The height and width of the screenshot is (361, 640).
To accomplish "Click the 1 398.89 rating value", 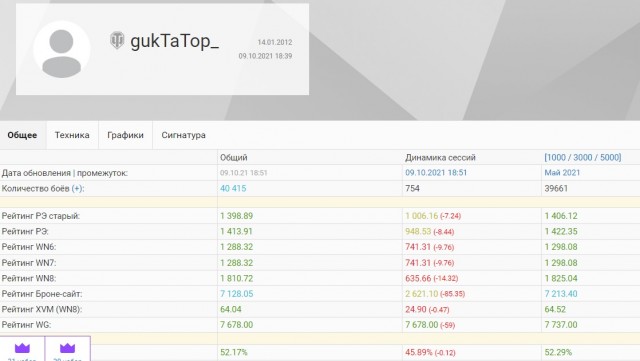I will pos(237,216).
